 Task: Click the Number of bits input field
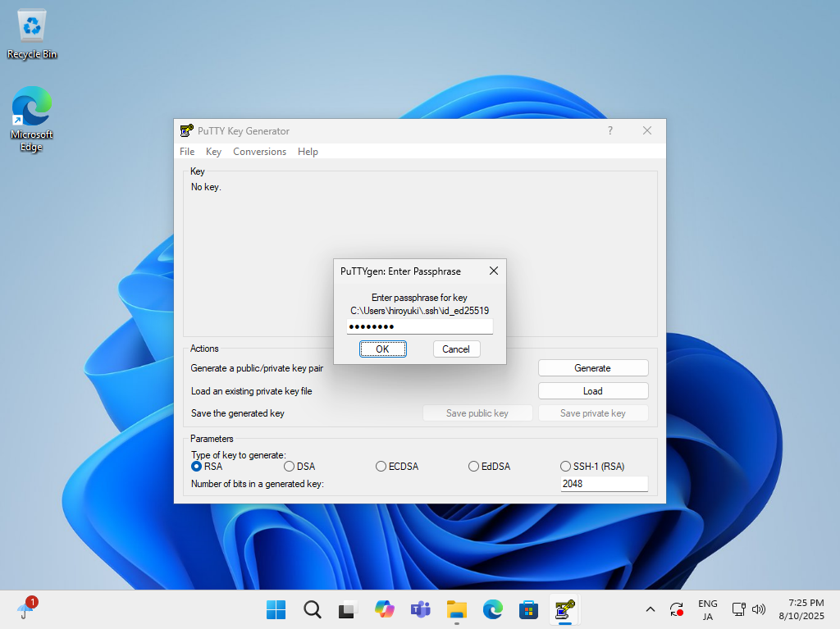pos(604,483)
